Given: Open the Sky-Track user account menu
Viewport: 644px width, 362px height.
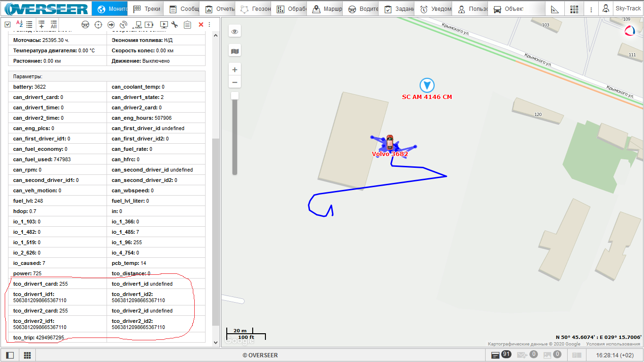Looking at the screenshot, I should point(621,9).
